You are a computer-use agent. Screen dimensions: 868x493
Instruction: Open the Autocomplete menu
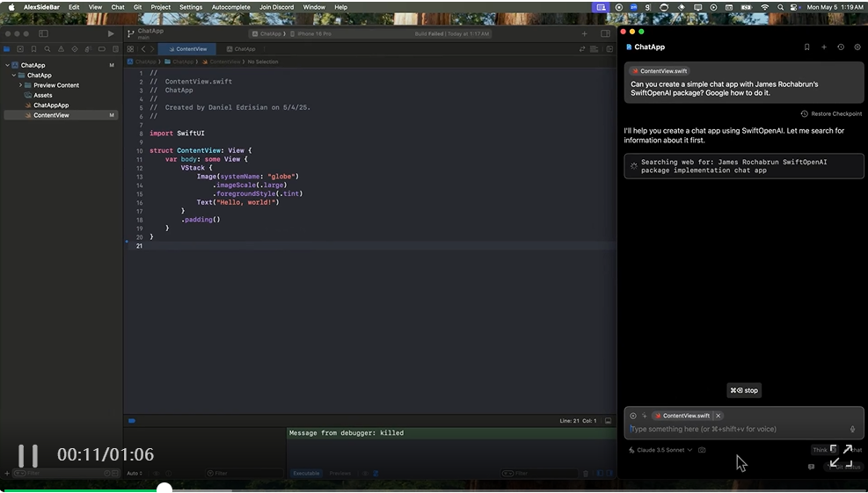pyautogui.click(x=230, y=7)
